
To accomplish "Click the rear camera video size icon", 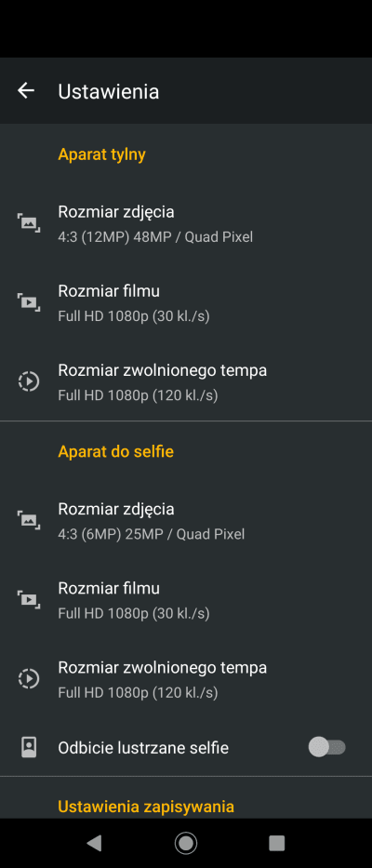I will point(29,302).
